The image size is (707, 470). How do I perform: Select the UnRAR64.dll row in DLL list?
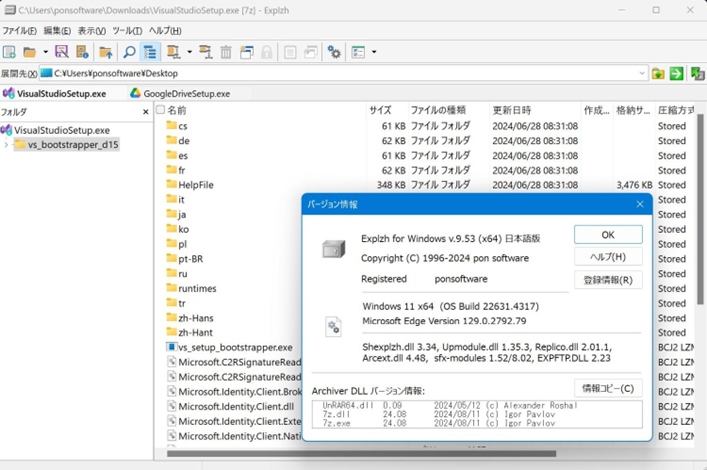click(x=477, y=405)
